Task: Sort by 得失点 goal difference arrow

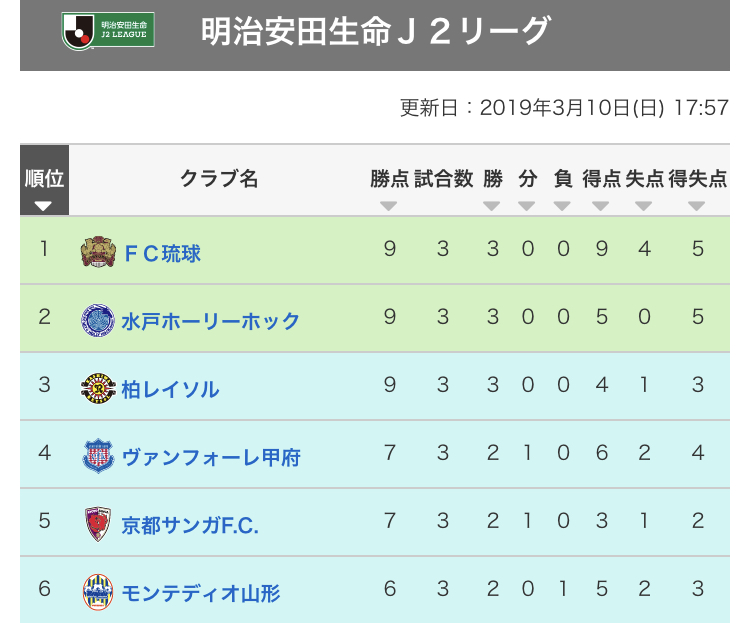Action: pyautogui.click(x=697, y=206)
